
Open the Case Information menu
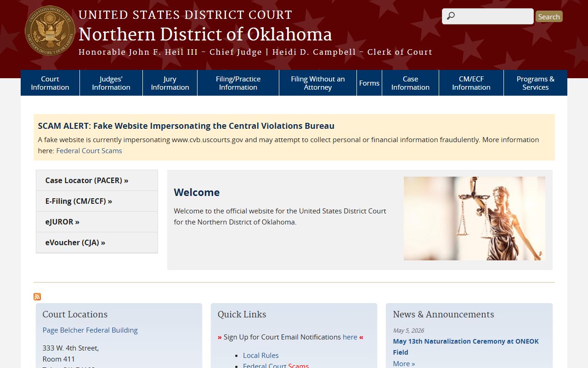coord(410,83)
